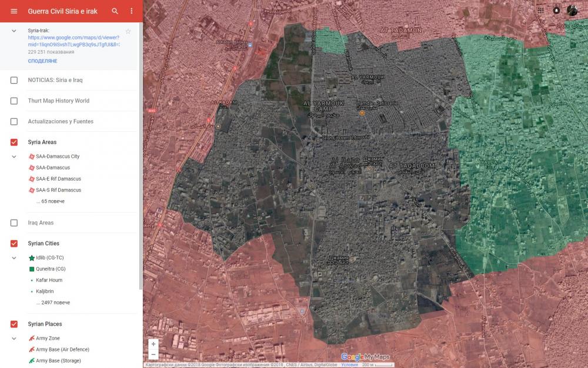Zoom in on the map
The width and height of the screenshot is (588, 368).
click(153, 344)
